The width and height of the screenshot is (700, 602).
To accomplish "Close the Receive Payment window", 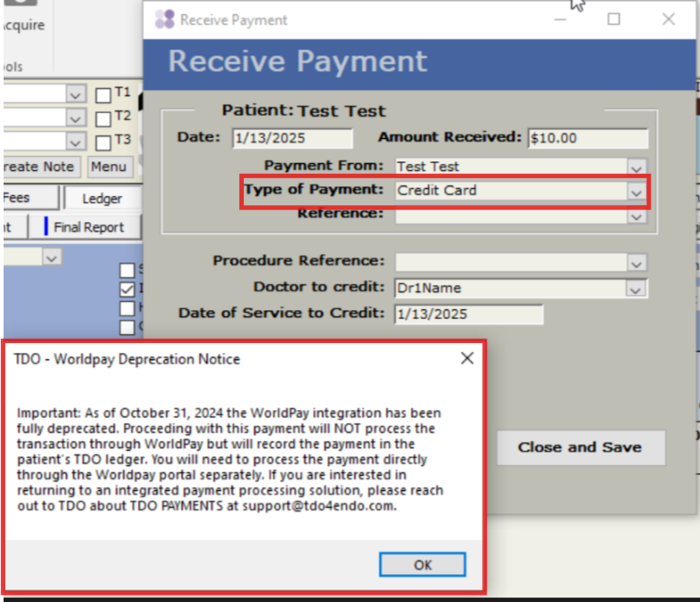I will (668, 19).
